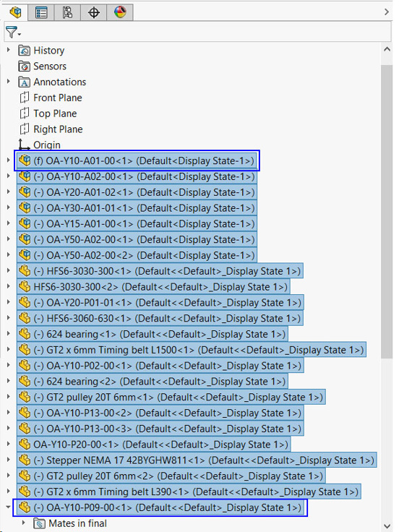Select GT2 x 6mm Timing belt L390<1>
The height and width of the screenshot is (532, 399).
189,492
